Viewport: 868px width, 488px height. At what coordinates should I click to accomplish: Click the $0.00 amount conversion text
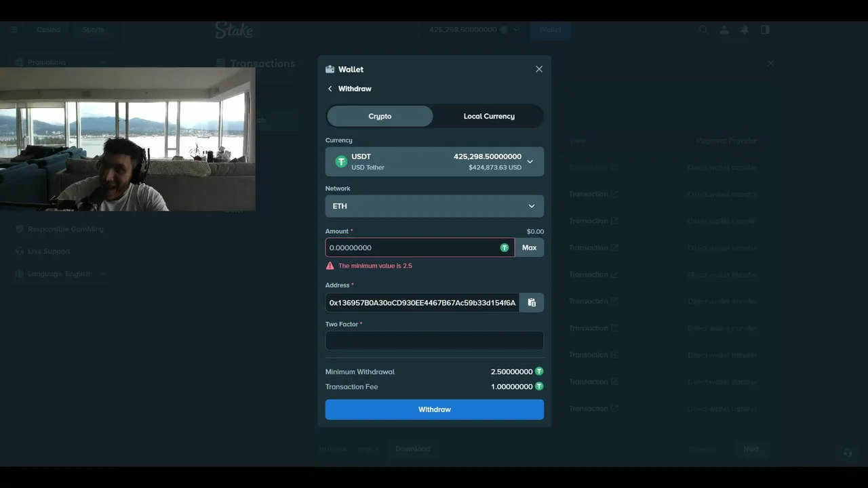pyautogui.click(x=535, y=231)
